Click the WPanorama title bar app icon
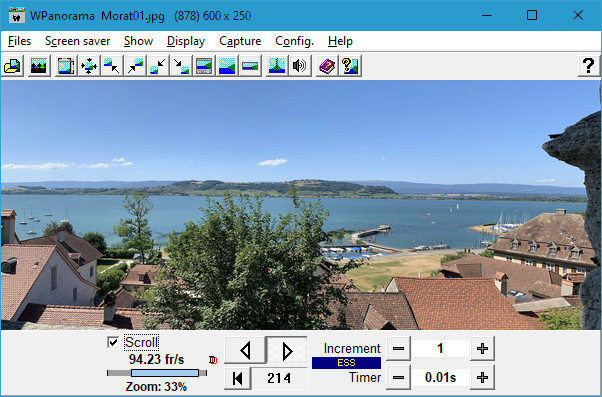Image resolution: width=602 pixels, height=397 pixels. 17,15
